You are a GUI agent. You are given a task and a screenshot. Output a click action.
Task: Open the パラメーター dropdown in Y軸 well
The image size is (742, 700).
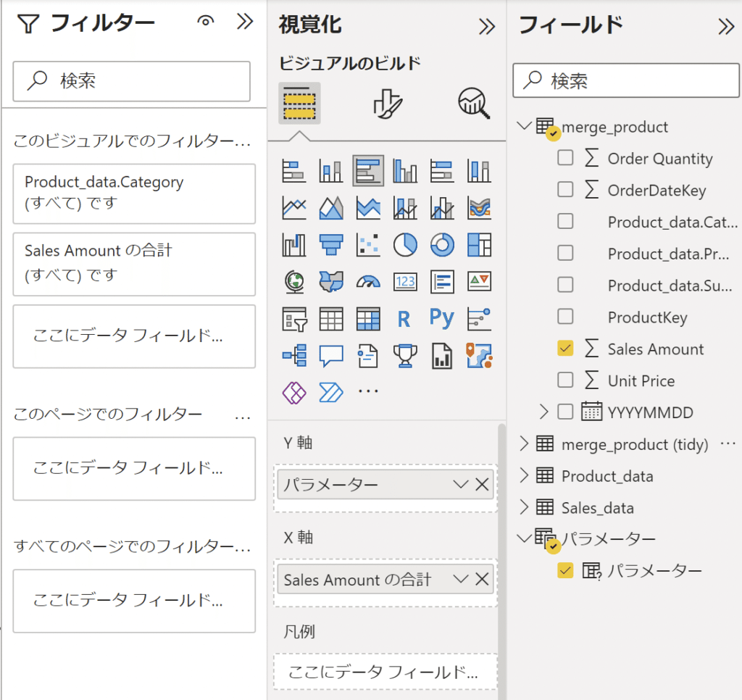[462, 484]
